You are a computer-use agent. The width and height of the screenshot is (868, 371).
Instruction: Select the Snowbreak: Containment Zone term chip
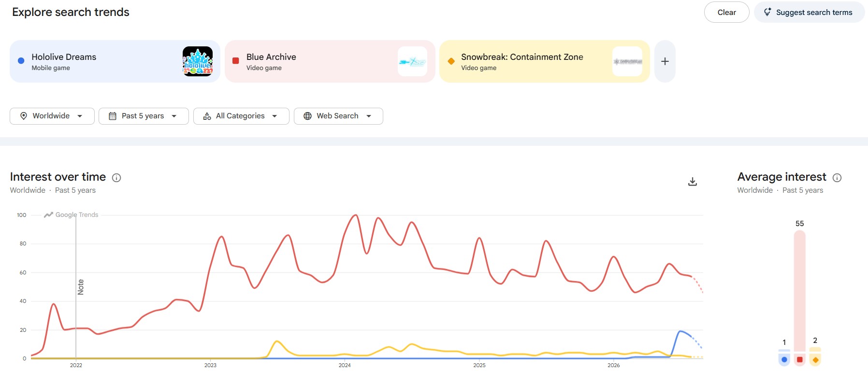[x=545, y=61]
